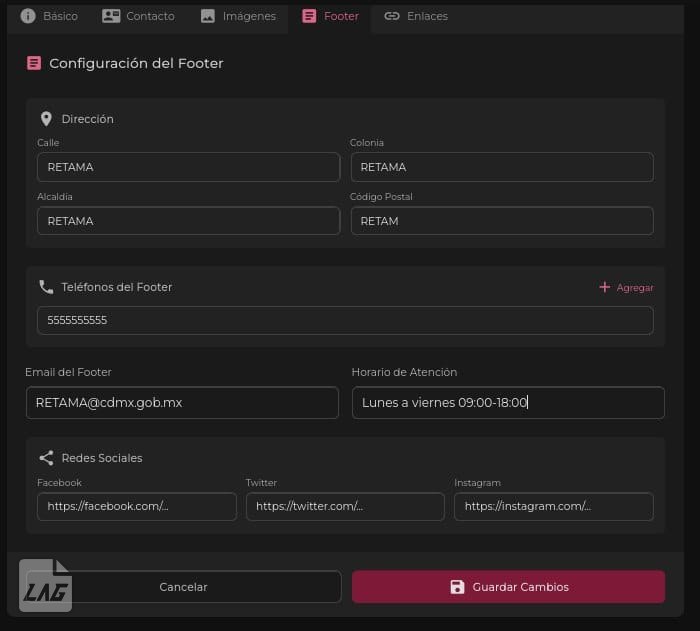
Task: Edit the Email del Footer field
Action: click(x=182, y=402)
